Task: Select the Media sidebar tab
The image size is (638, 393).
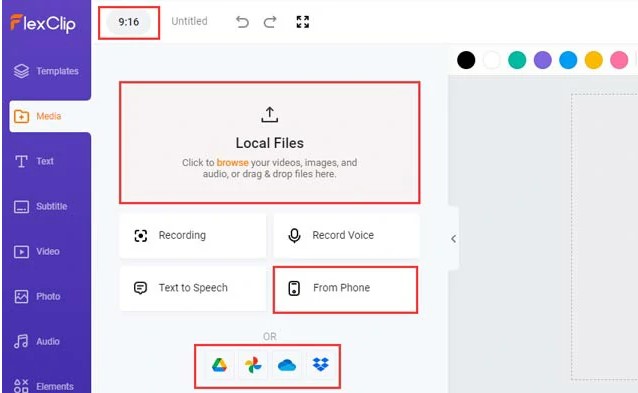Action: click(x=50, y=116)
